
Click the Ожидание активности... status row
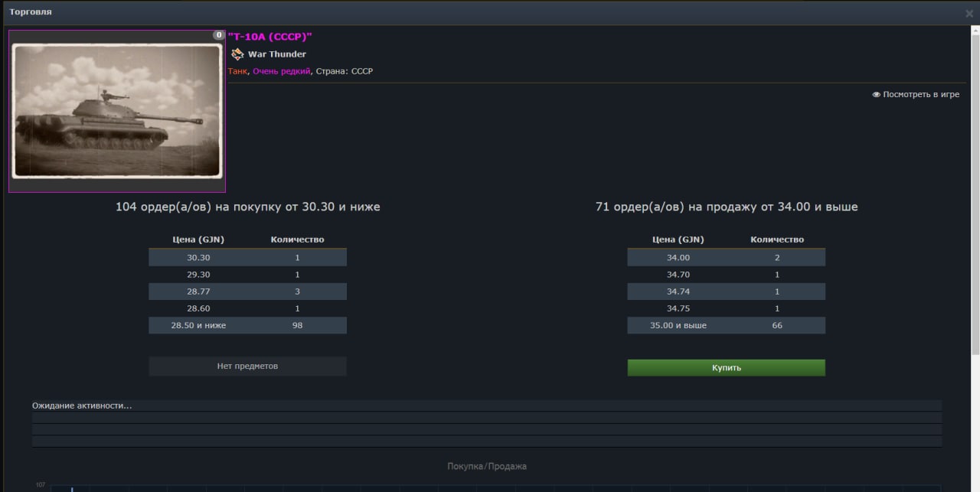coord(487,406)
